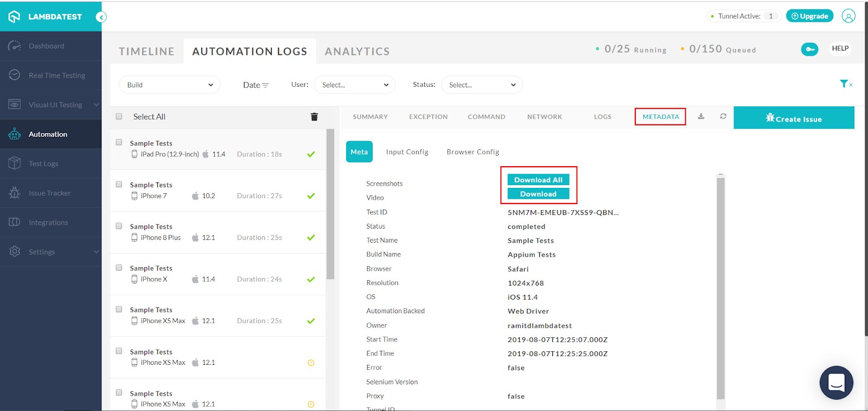868x411 pixels.
Task: Select the iPad Pro test checkbox
Action: click(119, 143)
